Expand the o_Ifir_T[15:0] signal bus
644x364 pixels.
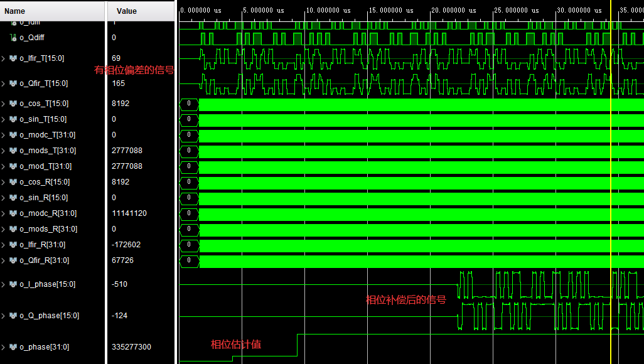[3, 59]
